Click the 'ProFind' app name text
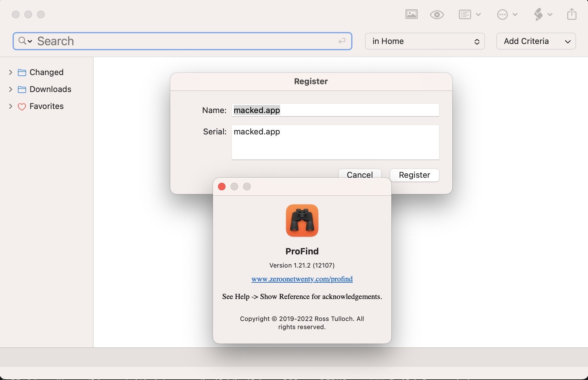Image resolution: width=588 pixels, height=380 pixels. coord(302,251)
